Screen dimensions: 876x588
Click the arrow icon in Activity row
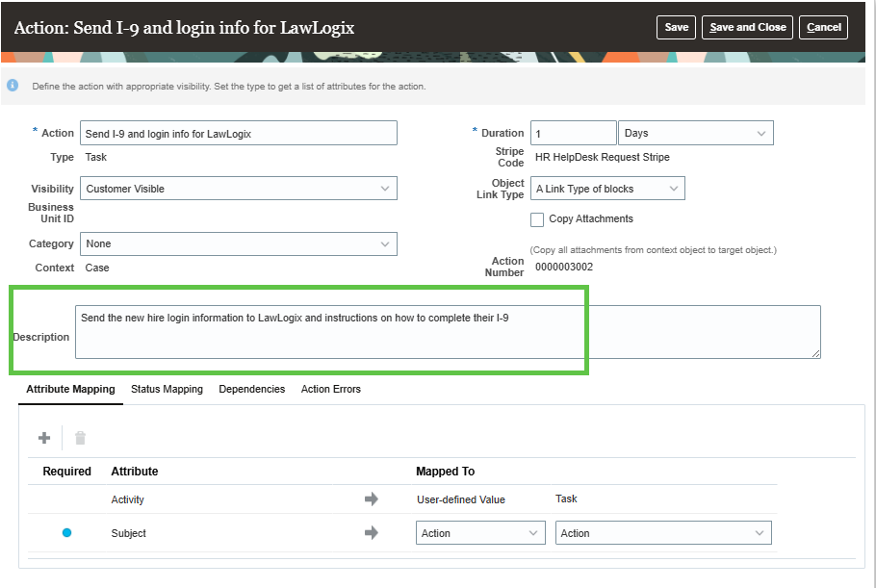[372, 499]
